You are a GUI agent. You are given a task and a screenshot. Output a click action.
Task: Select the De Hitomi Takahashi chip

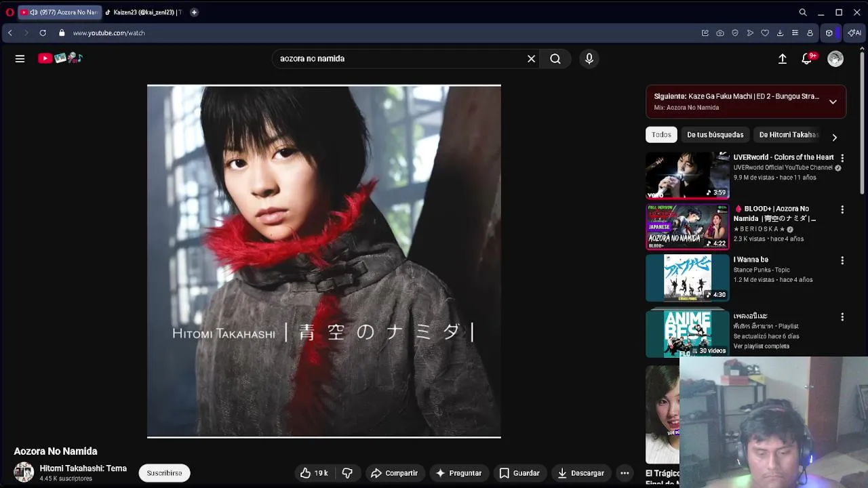click(x=789, y=135)
